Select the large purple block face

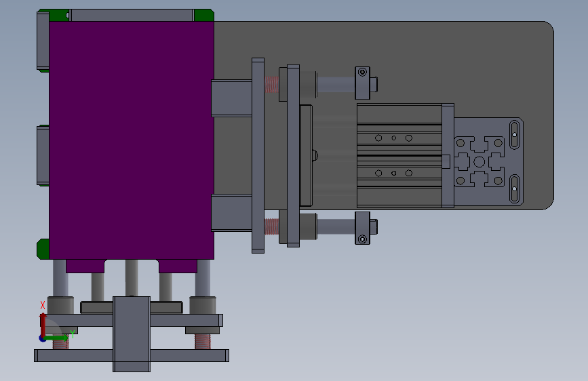point(132,140)
